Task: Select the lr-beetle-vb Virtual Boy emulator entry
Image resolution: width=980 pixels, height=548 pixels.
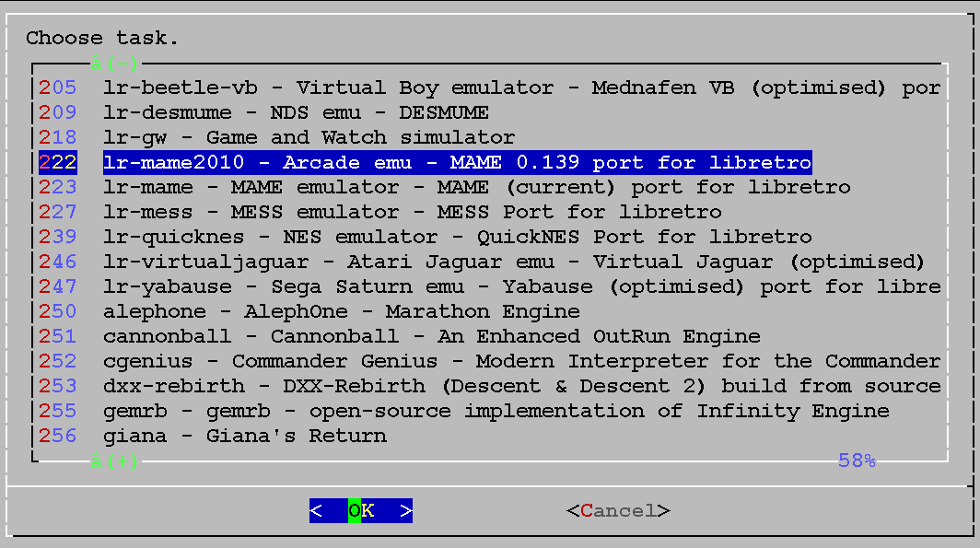Action: click(x=488, y=88)
